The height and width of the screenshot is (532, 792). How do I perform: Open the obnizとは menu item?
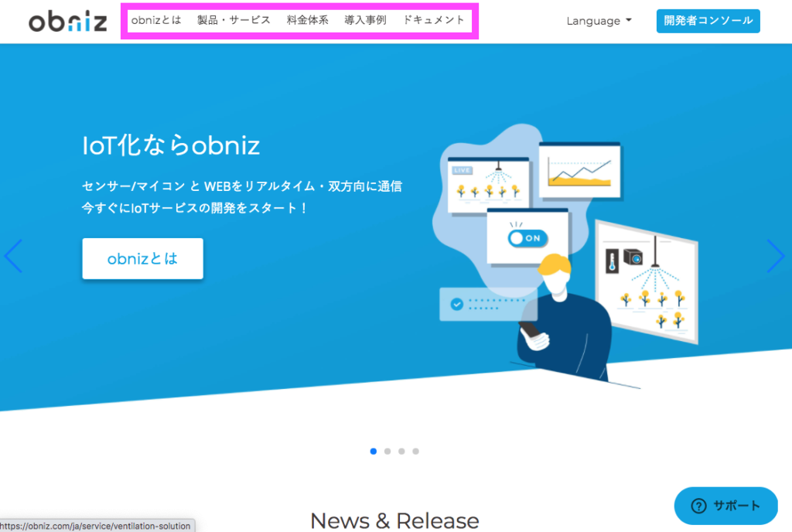click(x=156, y=20)
